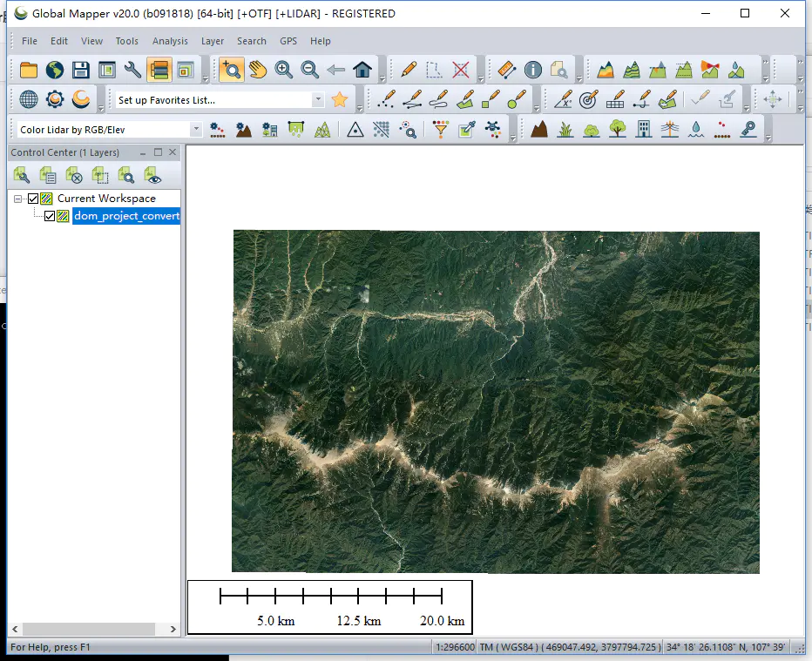Screen dimensions: 812x661
Task: Select the dom_project_convert layer entry
Action: coord(126,216)
